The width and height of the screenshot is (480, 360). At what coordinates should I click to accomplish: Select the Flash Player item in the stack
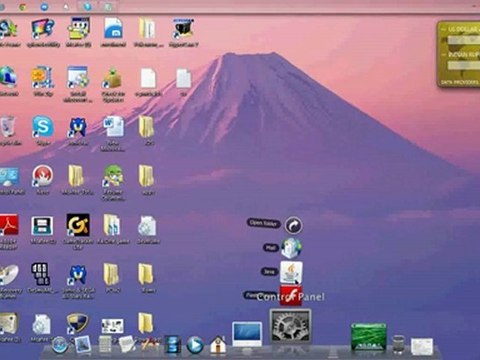click(291, 295)
